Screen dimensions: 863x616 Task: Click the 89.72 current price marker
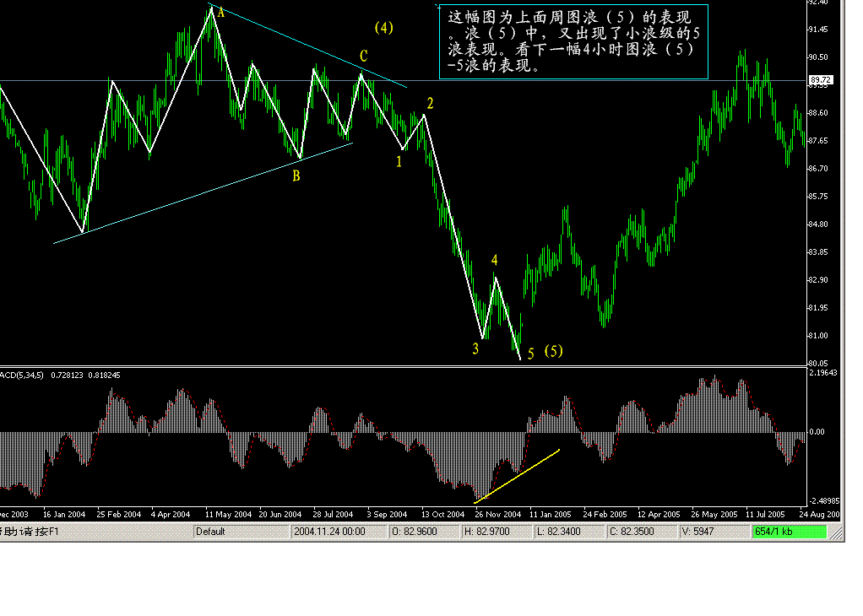tap(821, 80)
